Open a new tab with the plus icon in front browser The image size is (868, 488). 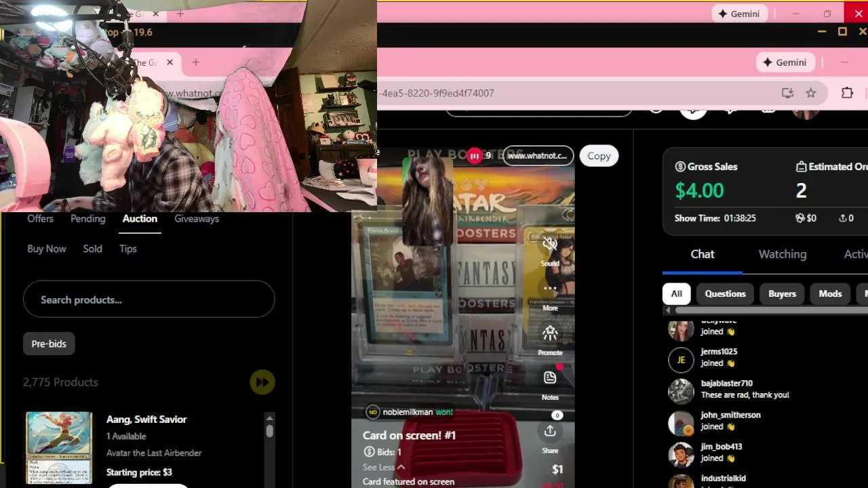(x=195, y=62)
